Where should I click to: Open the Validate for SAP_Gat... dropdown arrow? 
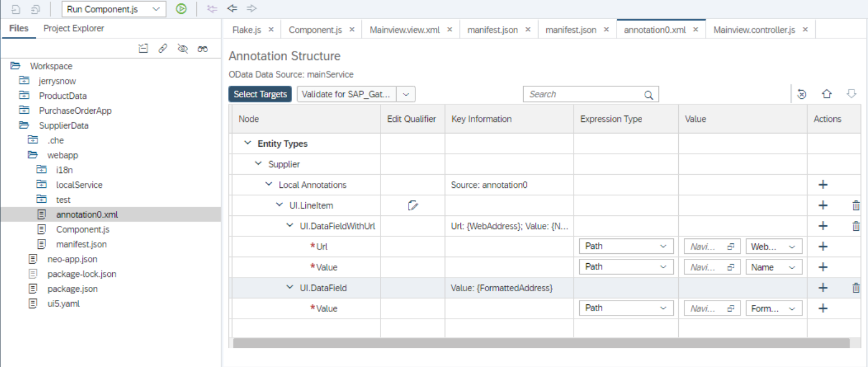(406, 94)
